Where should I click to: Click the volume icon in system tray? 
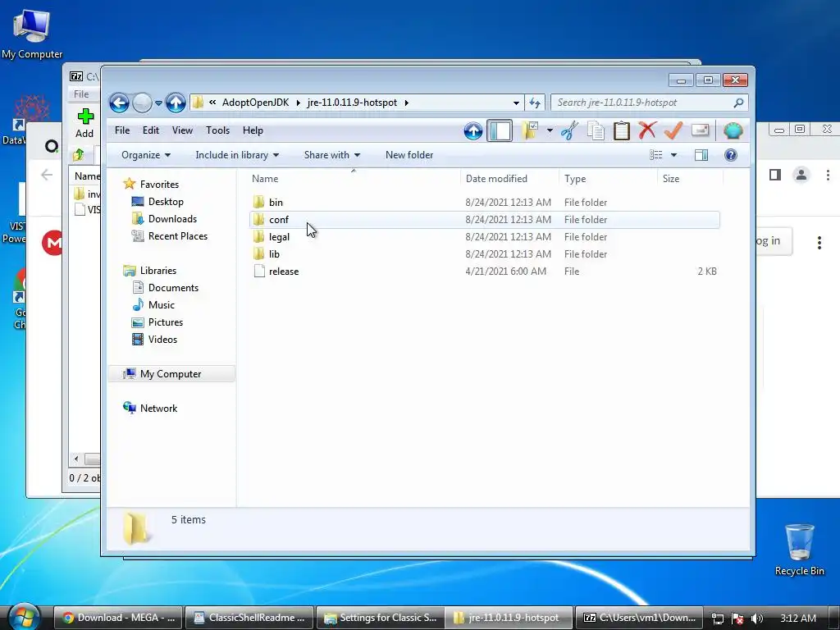pyautogui.click(x=757, y=619)
